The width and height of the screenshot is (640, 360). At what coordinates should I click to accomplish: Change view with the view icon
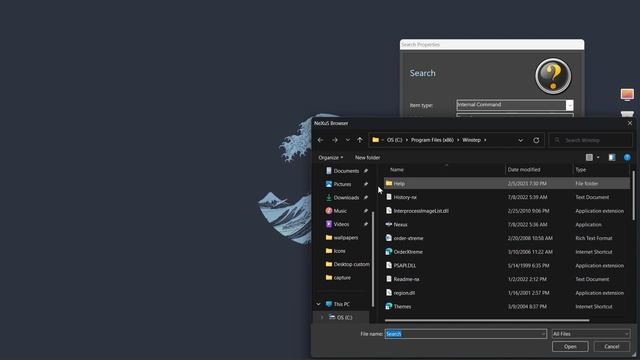589,157
